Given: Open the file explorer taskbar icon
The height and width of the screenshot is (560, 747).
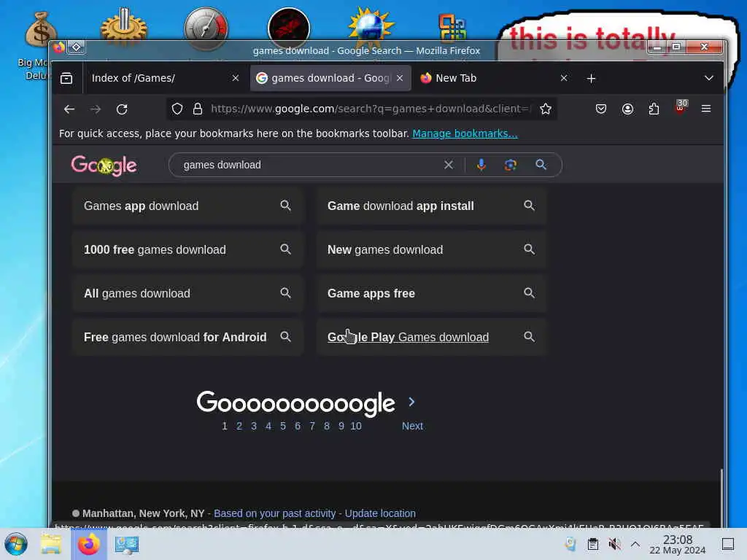Looking at the screenshot, I should tap(50, 544).
